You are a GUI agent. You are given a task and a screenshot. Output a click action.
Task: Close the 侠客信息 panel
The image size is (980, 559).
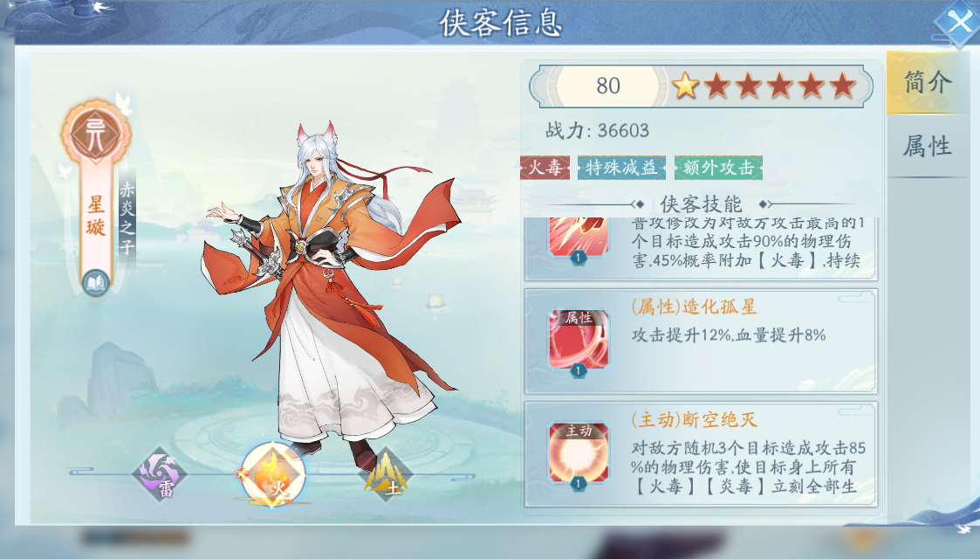tap(957, 24)
